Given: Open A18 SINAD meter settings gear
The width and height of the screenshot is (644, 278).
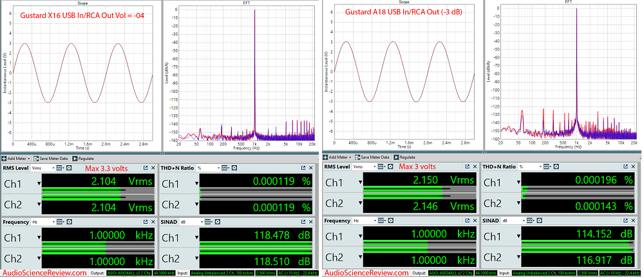Looking at the screenshot, I should [540, 221].
